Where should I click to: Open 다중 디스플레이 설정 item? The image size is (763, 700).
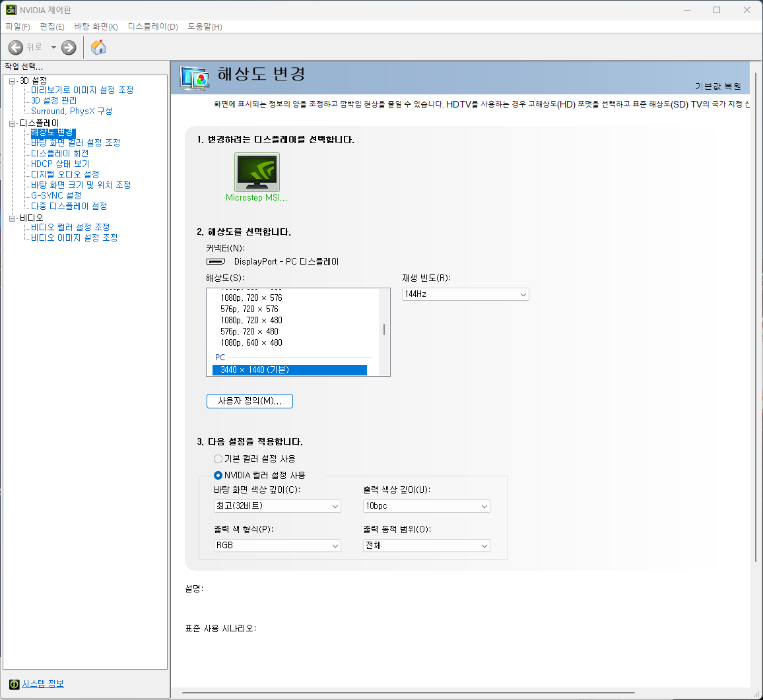click(x=69, y=207)
